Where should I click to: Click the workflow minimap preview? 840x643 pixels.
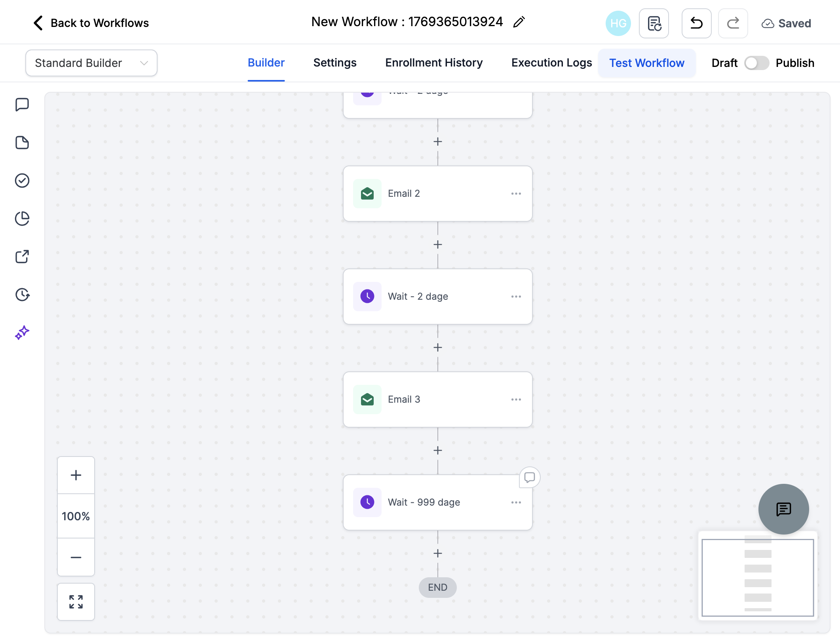click(758, 576)
